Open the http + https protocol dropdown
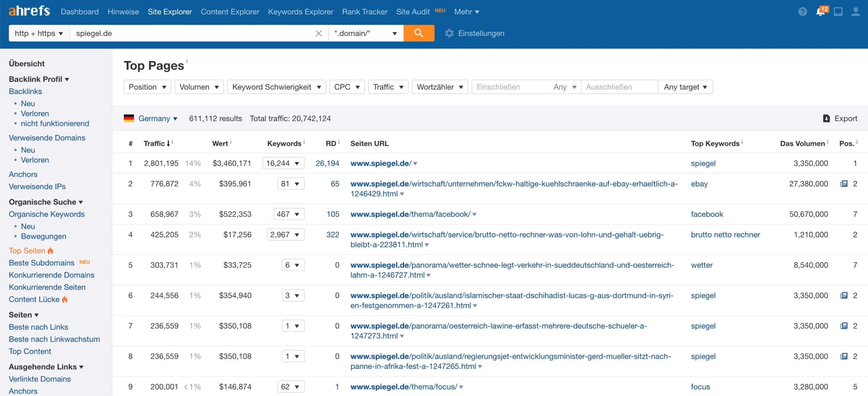 pos(38,33)
